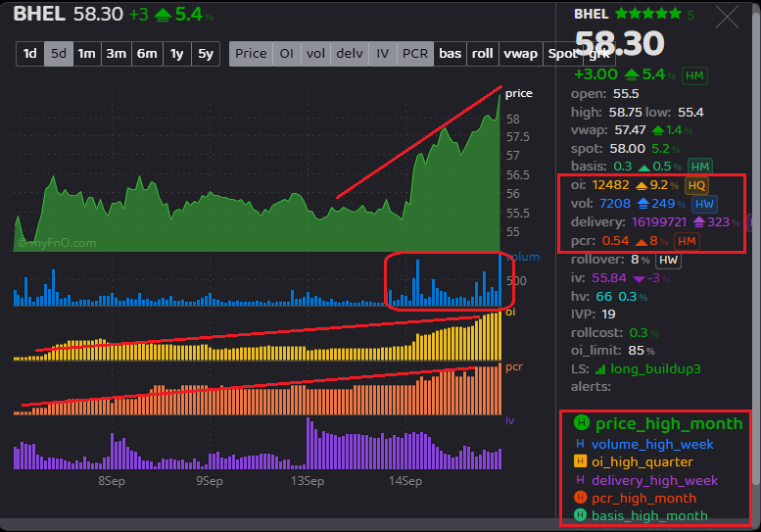761x532 pixels.
Task: Toggle the IV series button
Action: pos(382,53)
